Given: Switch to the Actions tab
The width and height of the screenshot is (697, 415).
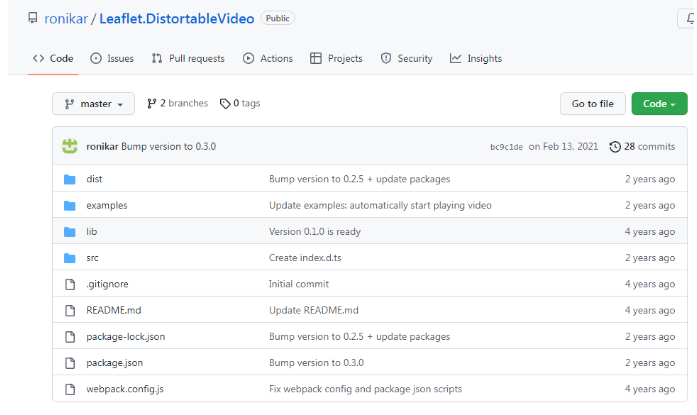Looking at the screenshot, I should pos(268,59).
